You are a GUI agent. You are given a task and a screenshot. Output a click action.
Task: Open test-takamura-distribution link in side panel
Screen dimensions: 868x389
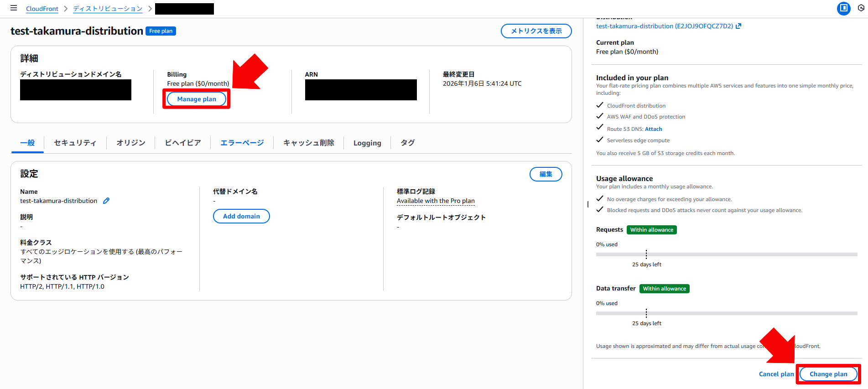pyautogui.click(x=665, y=26)
